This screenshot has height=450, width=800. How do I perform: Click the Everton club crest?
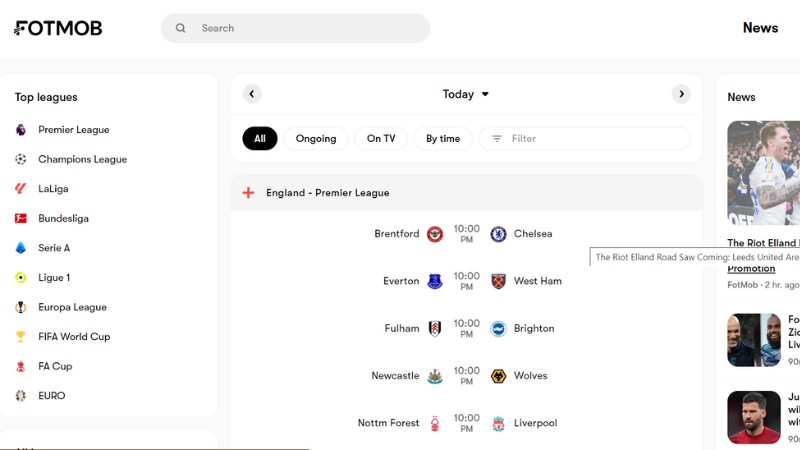(x=435, y=281)
